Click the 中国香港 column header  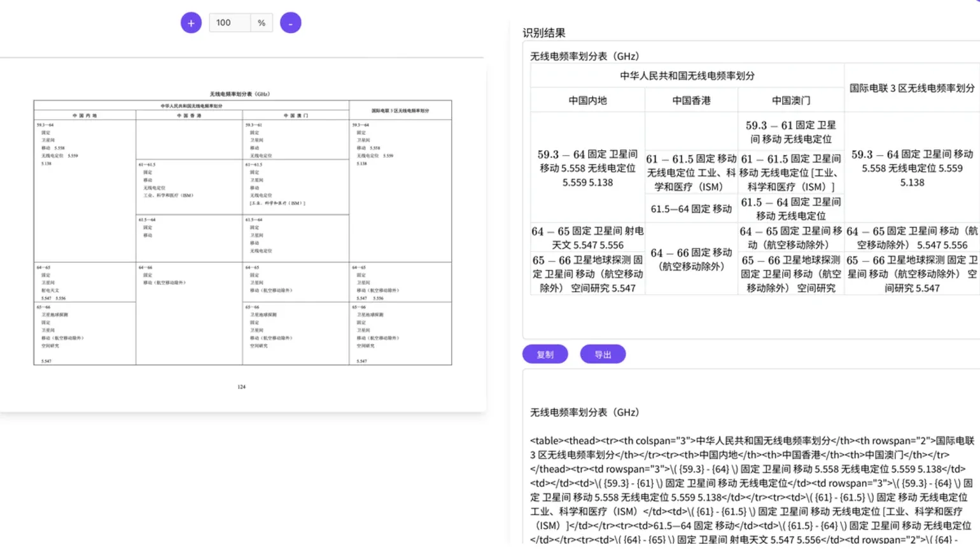(x=691, y=100)
